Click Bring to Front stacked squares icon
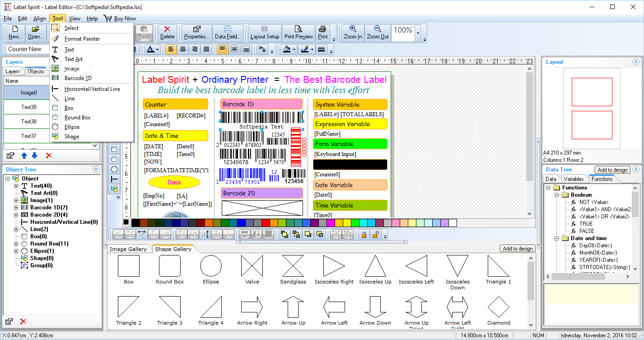644x340 pixels. 285,234
